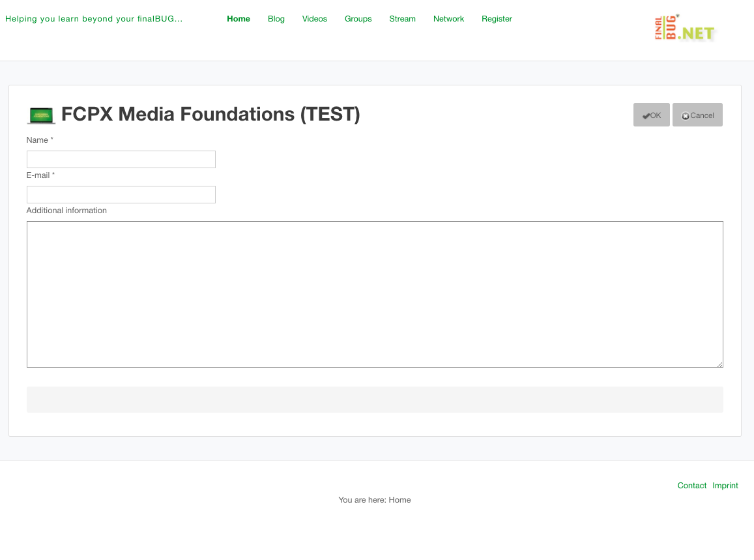Focus the E-mail input field
This screenshot has height=560, width=754.
click(x=121, y=195)
